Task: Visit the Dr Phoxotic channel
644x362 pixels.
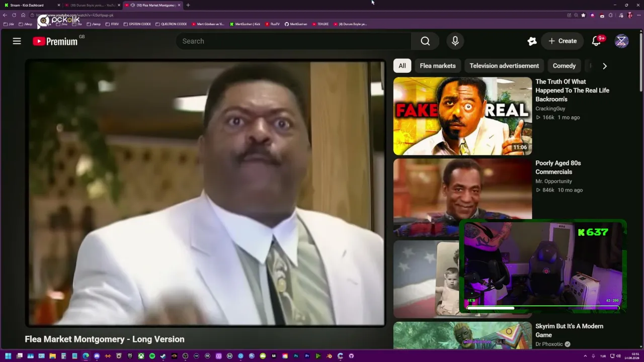Action: click(x=549, y=344)
